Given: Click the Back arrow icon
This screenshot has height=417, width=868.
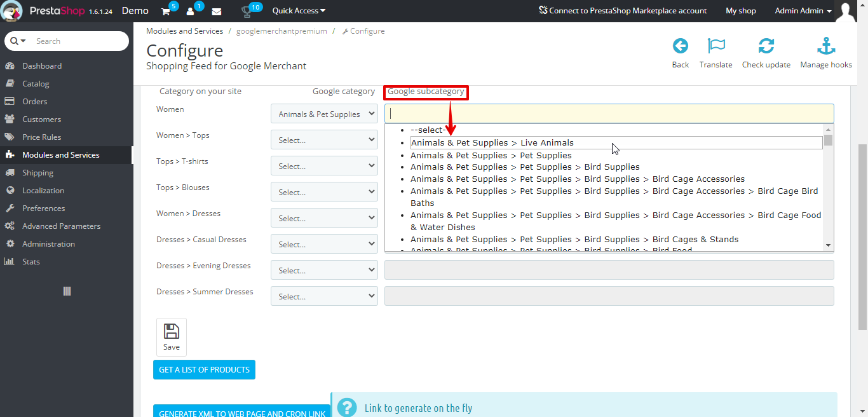Looking at the screenshot, I should (681, 46).
